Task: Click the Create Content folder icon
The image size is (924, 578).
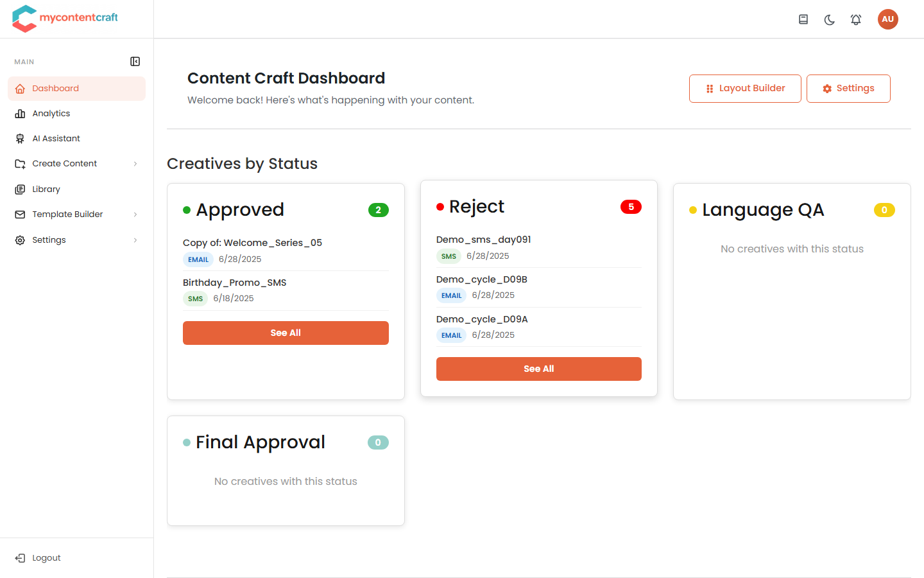Action: coord(20,164)
